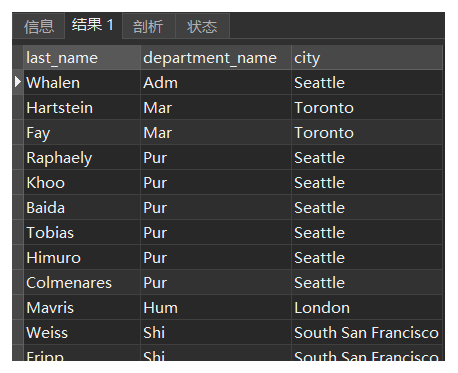Select South San Francisco in Weiss row

tap(367, 333)
